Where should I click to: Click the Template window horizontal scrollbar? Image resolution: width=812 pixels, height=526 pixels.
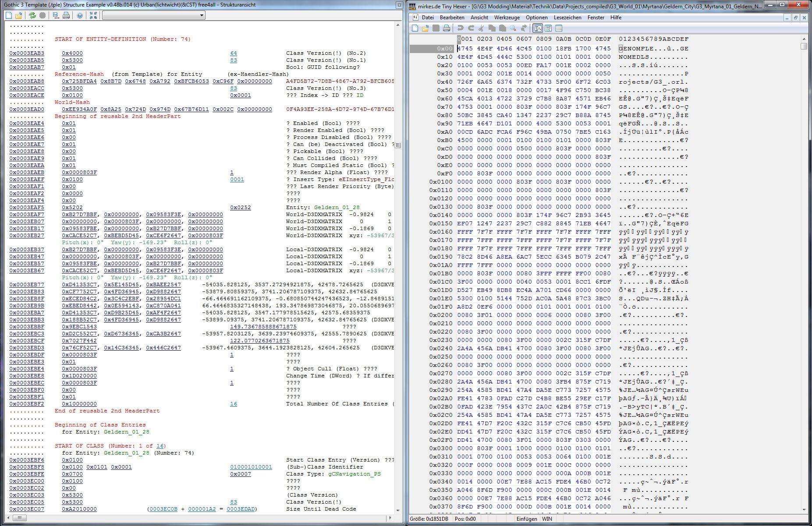199,518
